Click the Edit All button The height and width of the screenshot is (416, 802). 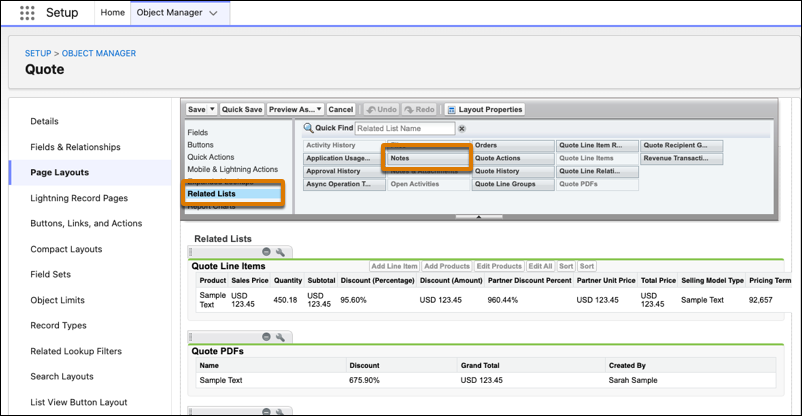point(540,266)
